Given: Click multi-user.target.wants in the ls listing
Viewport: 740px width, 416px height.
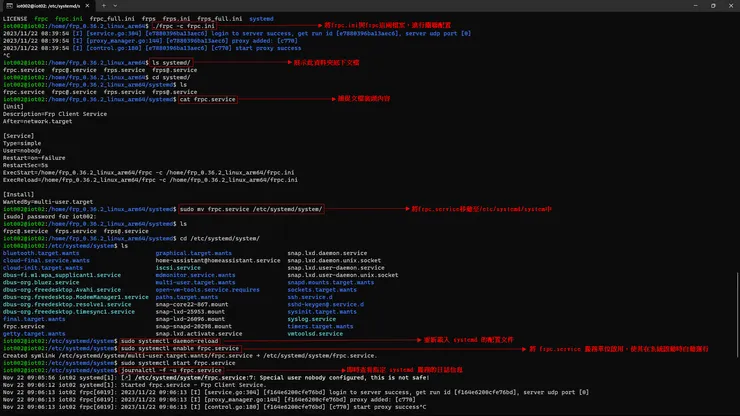Looking at the screenshot, I should coord(195,282).
